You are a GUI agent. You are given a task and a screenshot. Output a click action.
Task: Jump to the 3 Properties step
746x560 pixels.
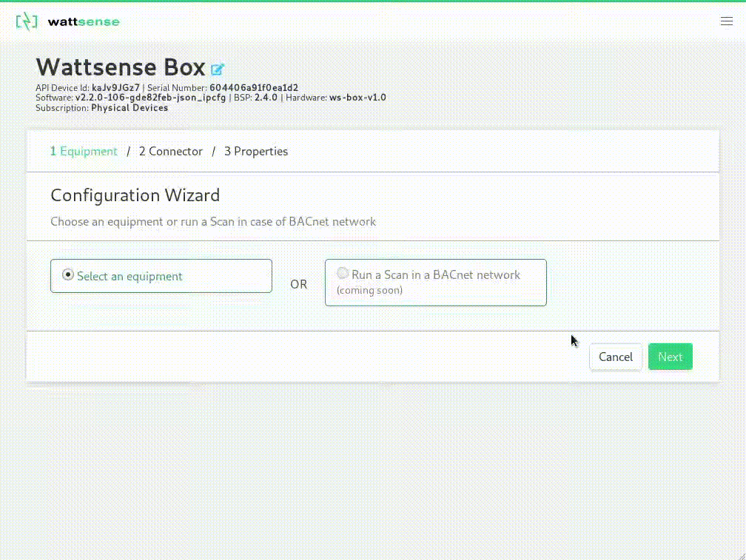(255, 151)
